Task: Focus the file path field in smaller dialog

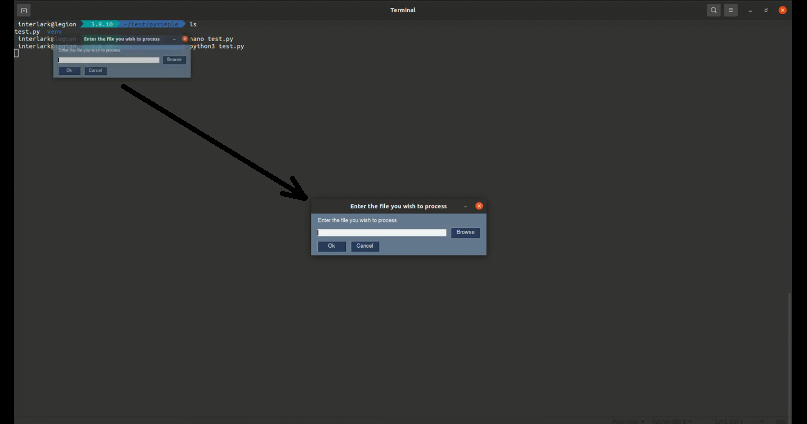Action: [109, 60]
